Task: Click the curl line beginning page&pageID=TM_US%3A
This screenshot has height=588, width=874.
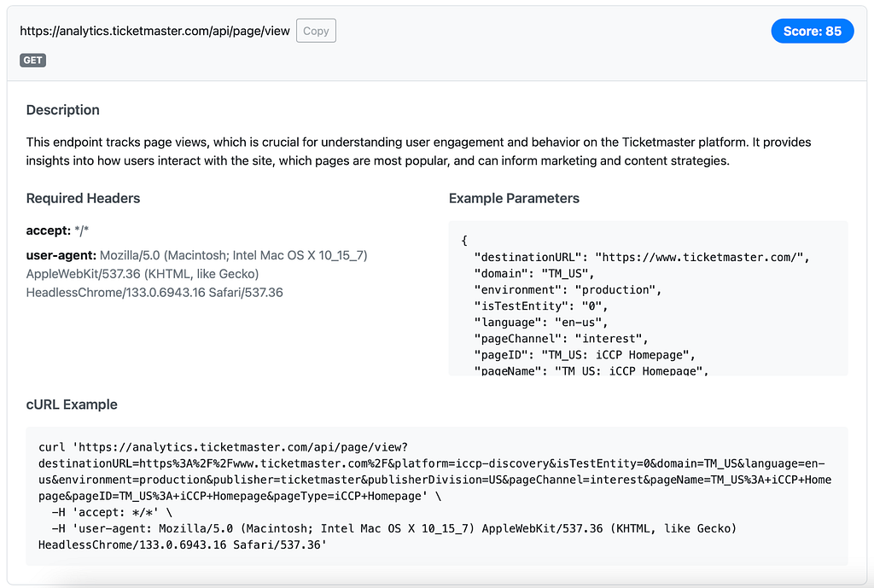Action: pos(240,496)
